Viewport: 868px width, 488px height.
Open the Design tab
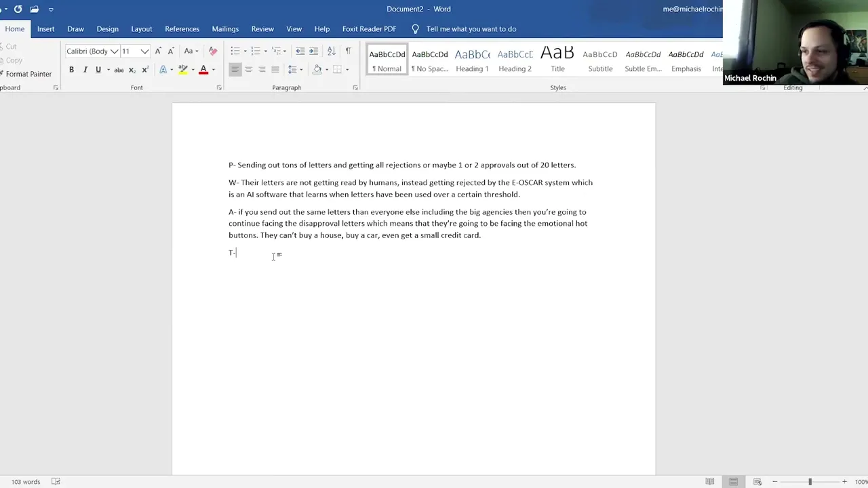(x=107, y=29)
